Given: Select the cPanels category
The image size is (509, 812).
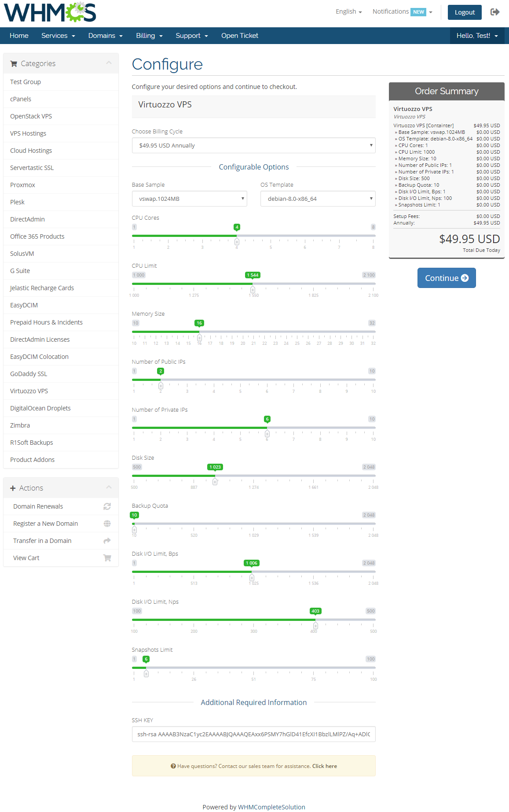Looking at the screenshot, I should coord(61,99).
